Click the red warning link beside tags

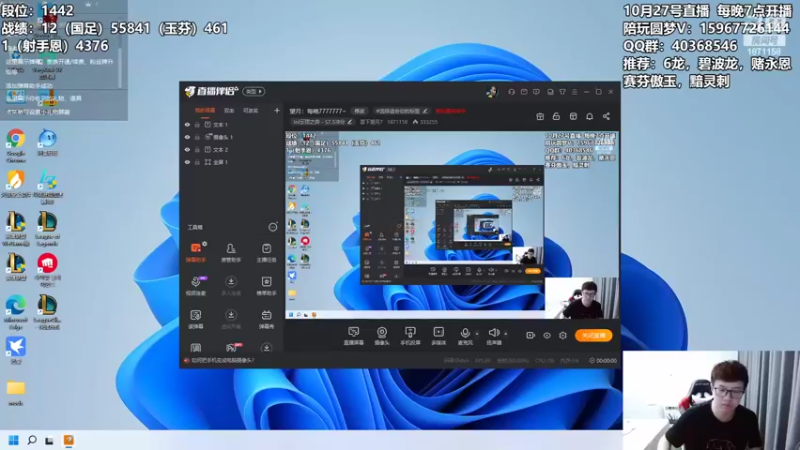(x=450, y=111)
